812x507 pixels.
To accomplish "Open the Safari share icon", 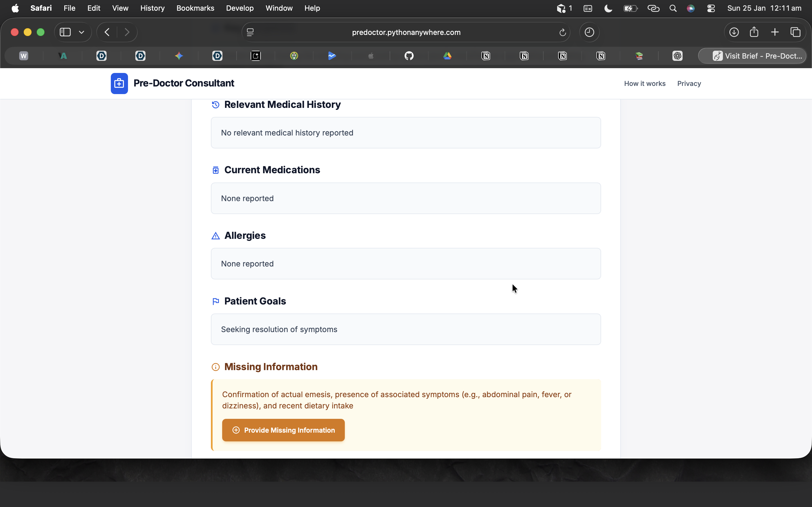I will pos(754,32).
